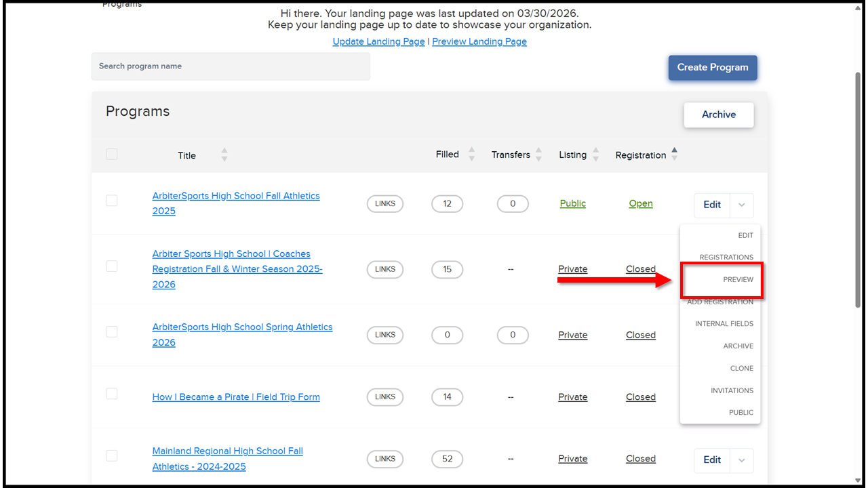Focus the Search program name field
This screenshot has height=488, width=868.
tap(231, 66)
